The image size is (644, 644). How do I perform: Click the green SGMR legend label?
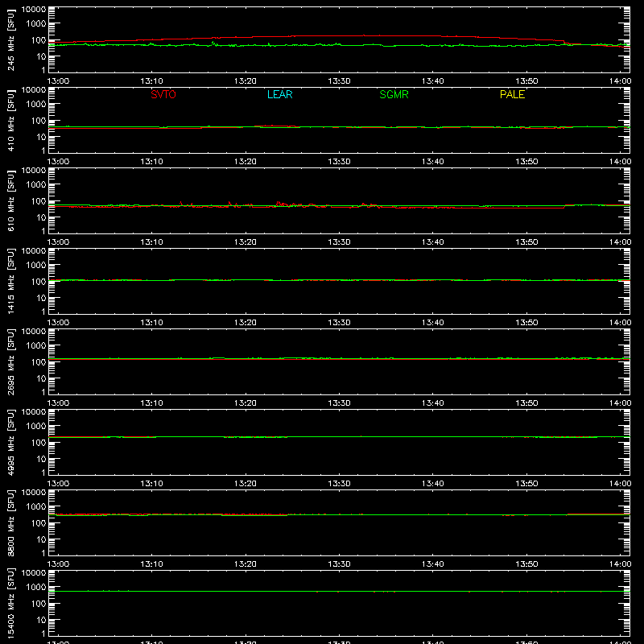coord(394,94)
